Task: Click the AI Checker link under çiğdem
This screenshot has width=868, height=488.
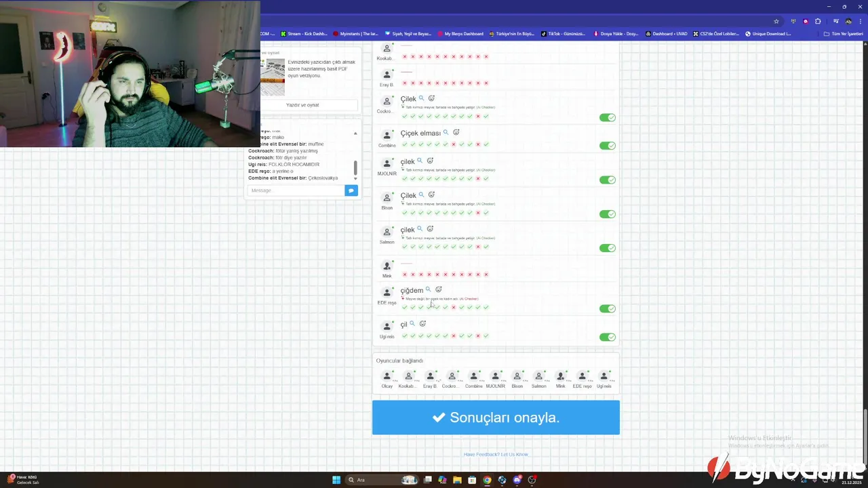Action: (x=469, y=299)
